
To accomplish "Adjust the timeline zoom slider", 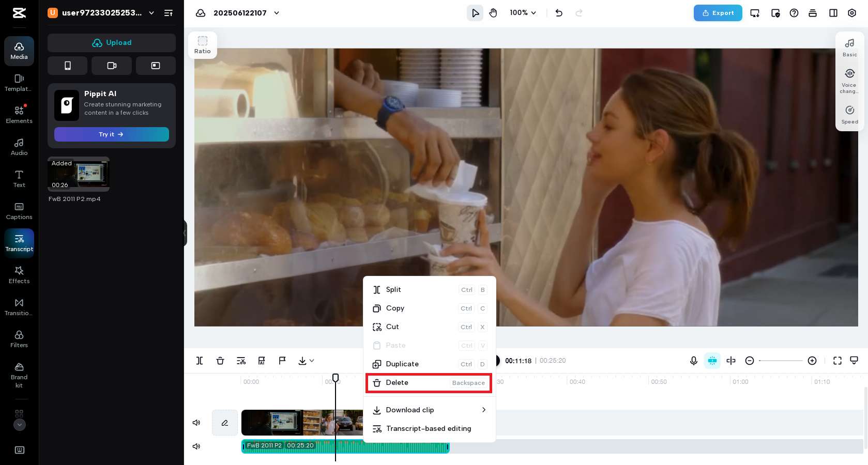I will point(781,361).
